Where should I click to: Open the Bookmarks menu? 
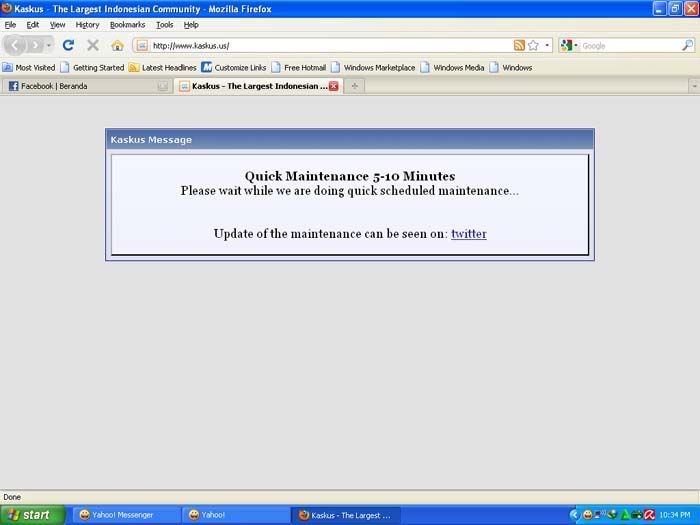(127, 25)
